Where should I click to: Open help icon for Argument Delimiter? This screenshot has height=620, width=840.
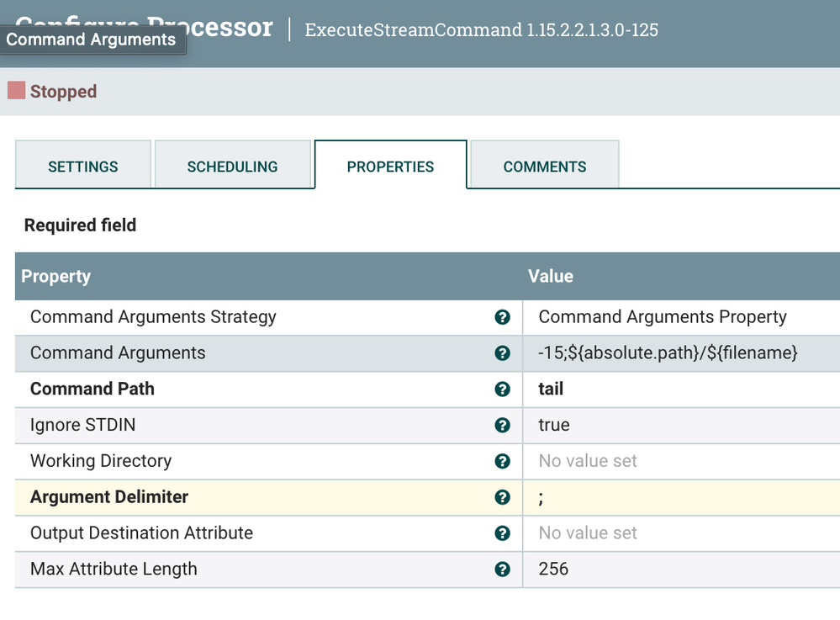coord(502,497)
